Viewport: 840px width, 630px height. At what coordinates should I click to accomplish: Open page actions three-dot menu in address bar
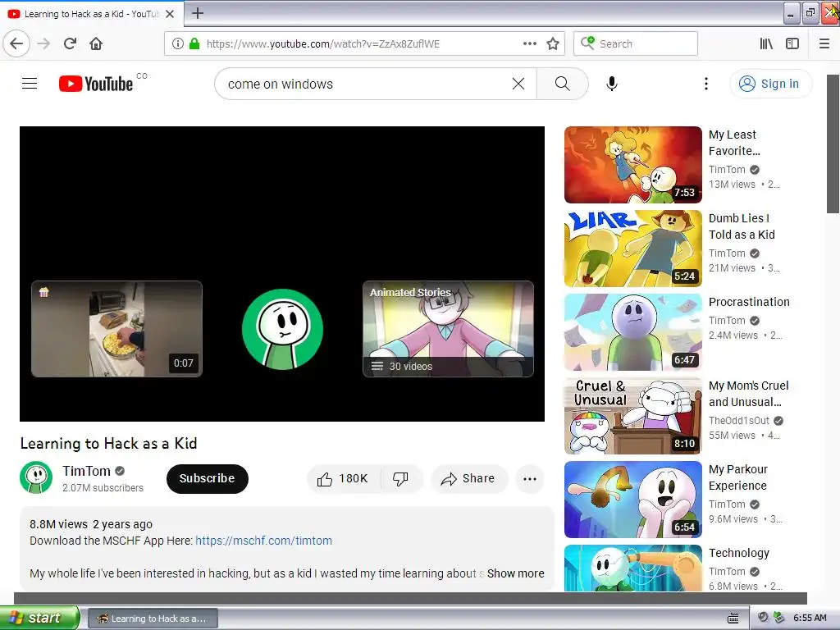point(529,43)
